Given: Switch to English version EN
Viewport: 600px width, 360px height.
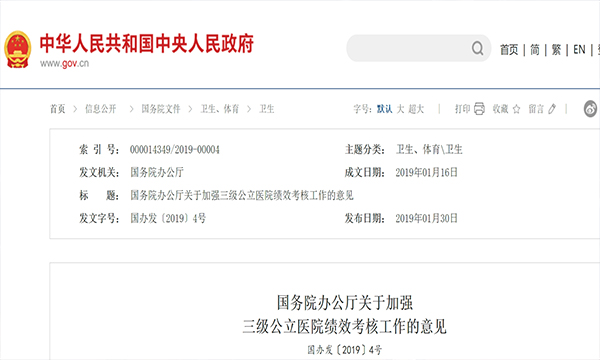Looking at the screenshot, I should click(x=579, y=50).
